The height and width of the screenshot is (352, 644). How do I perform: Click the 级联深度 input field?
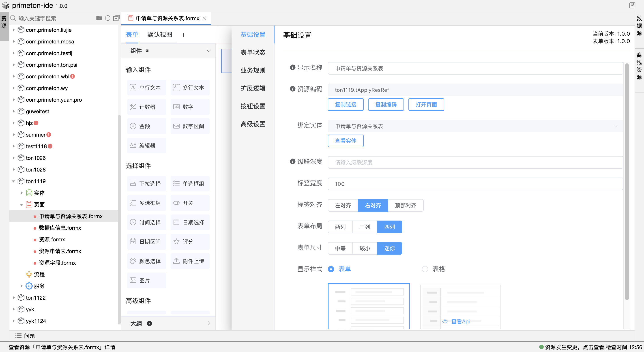(x=475, y=163)
